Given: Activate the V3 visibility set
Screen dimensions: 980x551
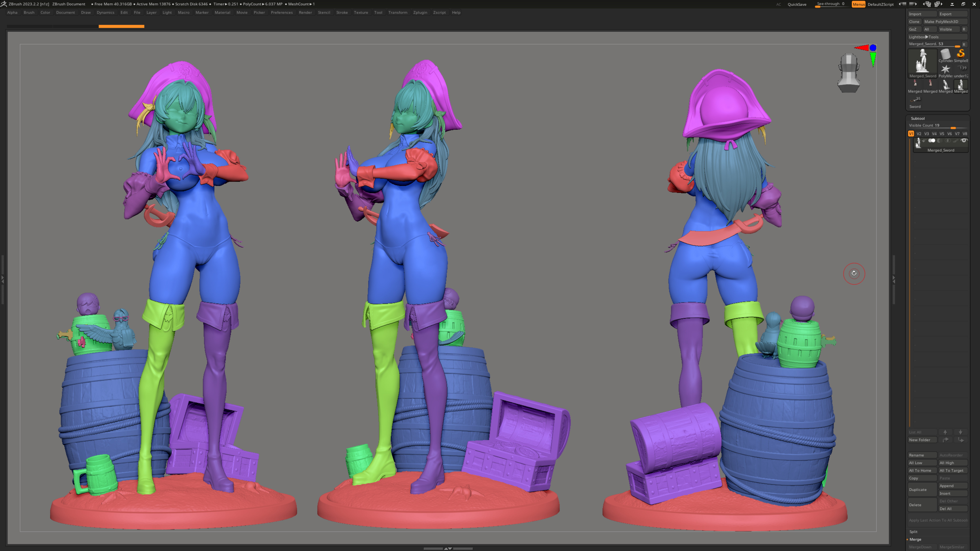Looking at the screenshot, I should [926, 134].
